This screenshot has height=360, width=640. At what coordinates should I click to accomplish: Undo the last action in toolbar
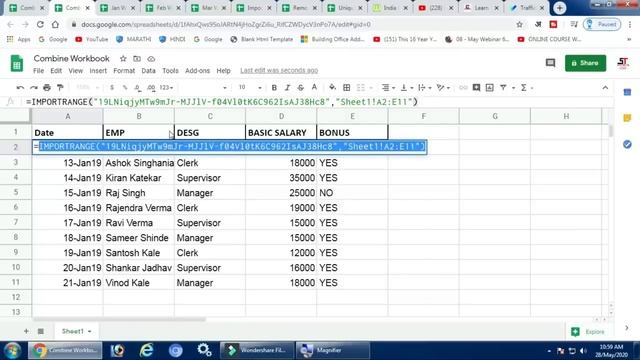coord(20,88)
